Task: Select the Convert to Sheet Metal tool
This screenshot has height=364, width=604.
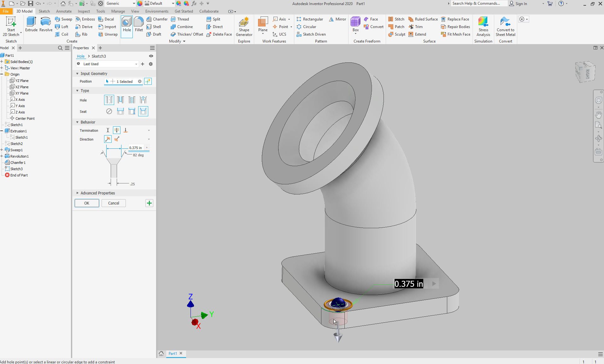Action: click(505, 27)
